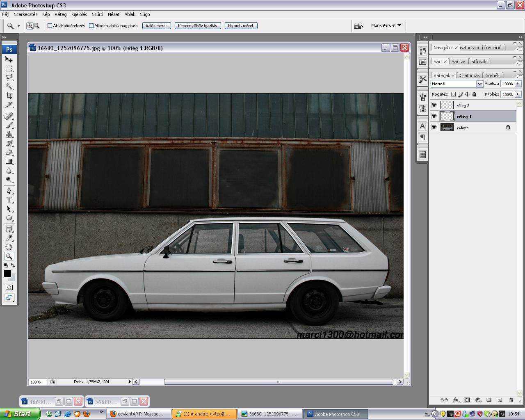Toggle lock image pixels brush icon
This screenshot has width=525, height=420.
click(x=460, y=94)
